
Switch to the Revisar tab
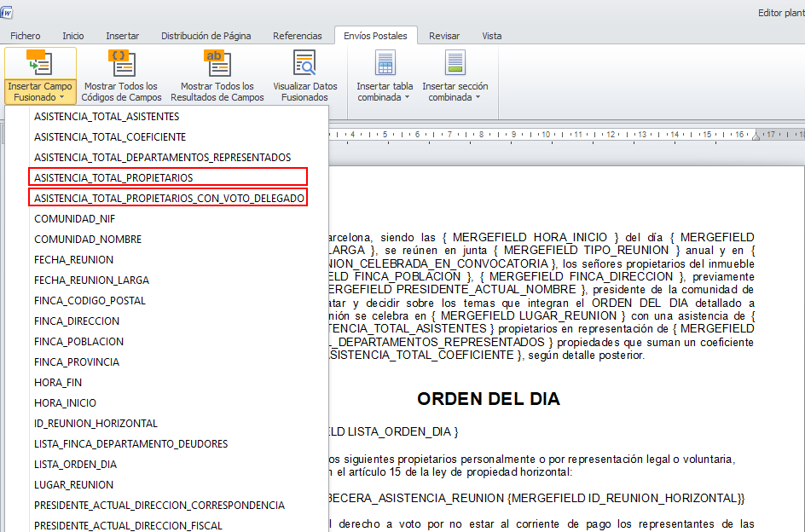tap(444, 36)
